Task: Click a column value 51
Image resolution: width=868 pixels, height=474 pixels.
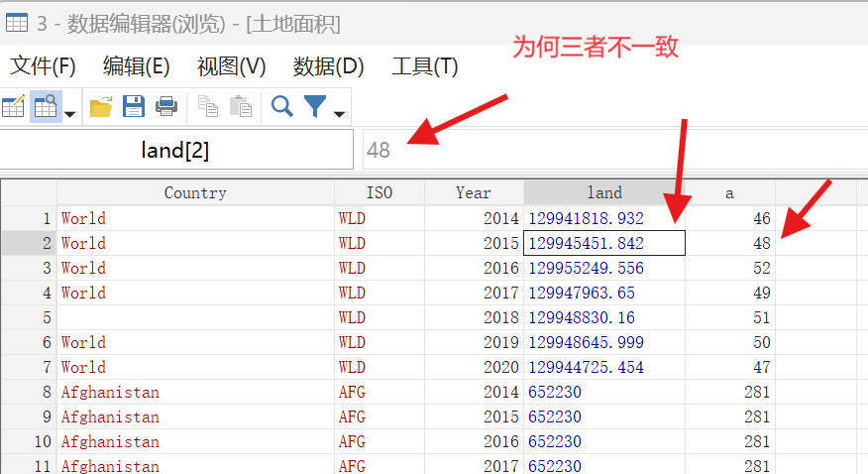Action: pos(730,317)
